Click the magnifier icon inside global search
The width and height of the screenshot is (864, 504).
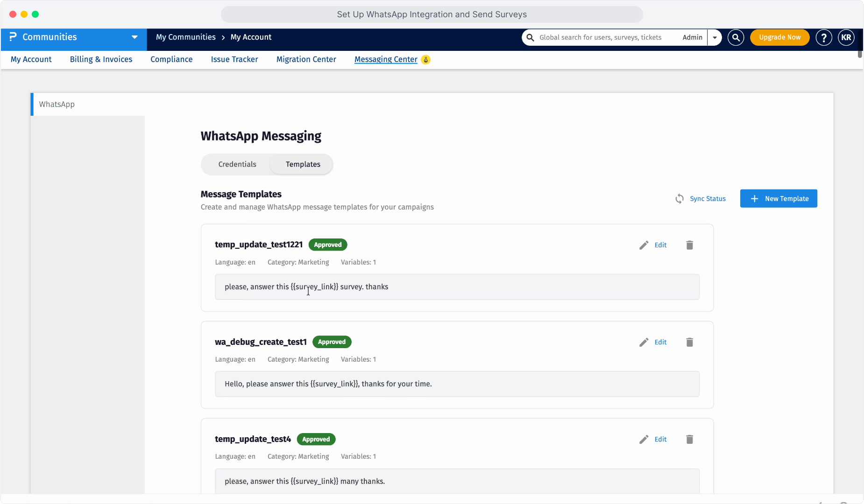tap(530, 37)
